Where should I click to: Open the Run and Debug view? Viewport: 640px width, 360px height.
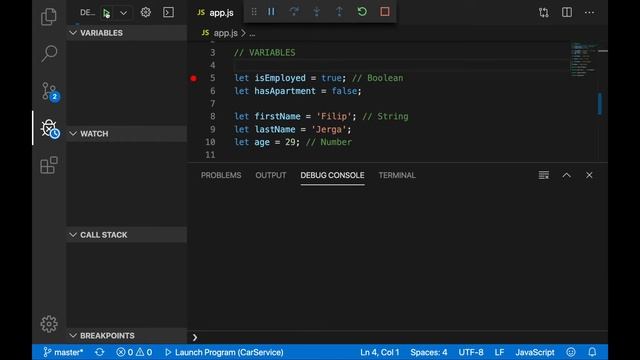[50, 129]
